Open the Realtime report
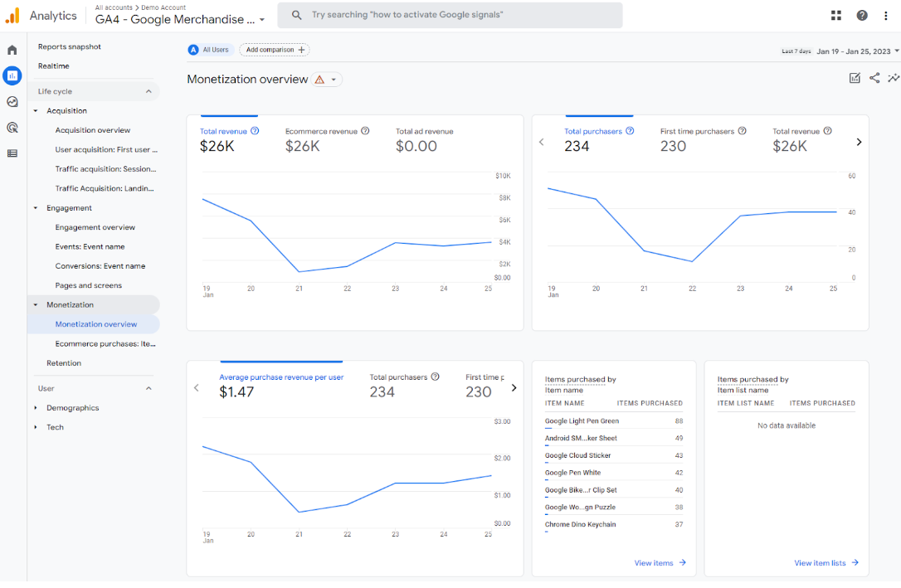The image size is (901, 588). coord(53,66)
